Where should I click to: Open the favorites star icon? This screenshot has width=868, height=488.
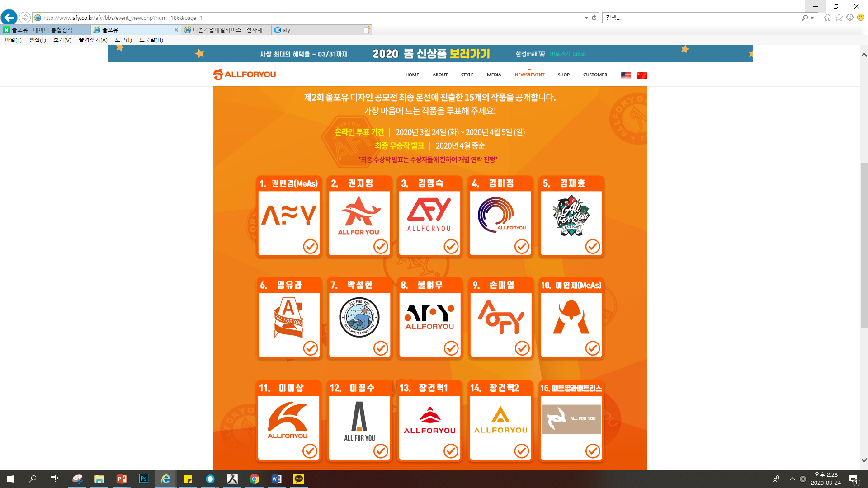click(x=839, y=17)
